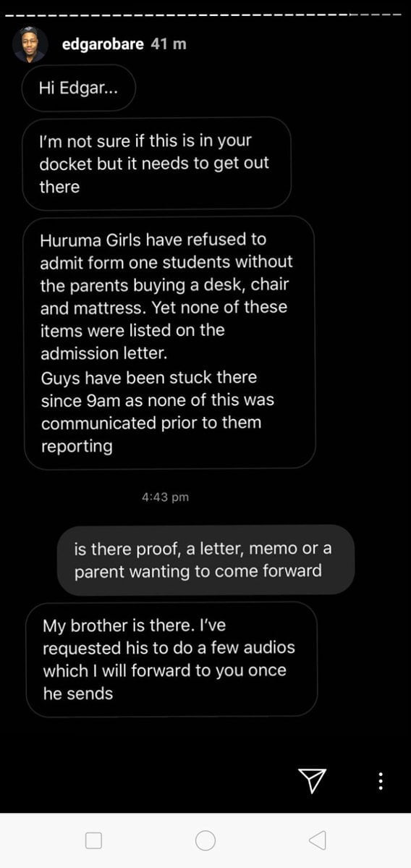Viewport: 411px width, 868px height.
Task: Tap the Android back triangle button
Action: pyautogui.click(x=317, y=840)
